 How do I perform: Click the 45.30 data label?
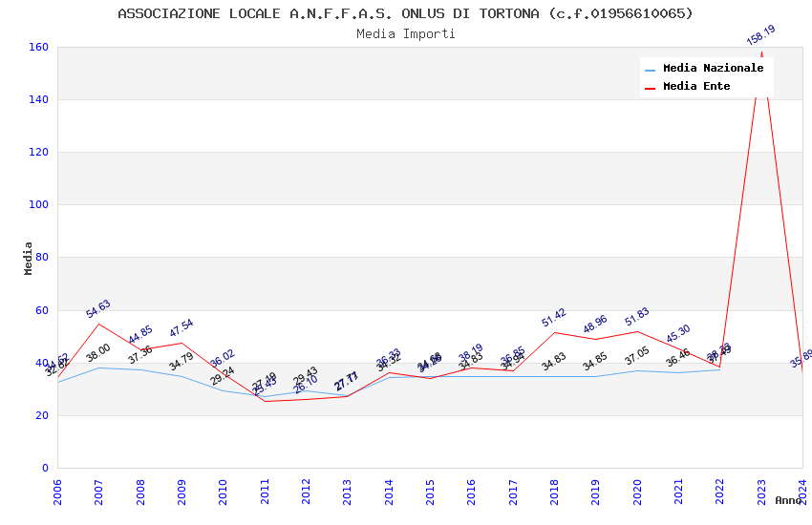coord(678,334)
